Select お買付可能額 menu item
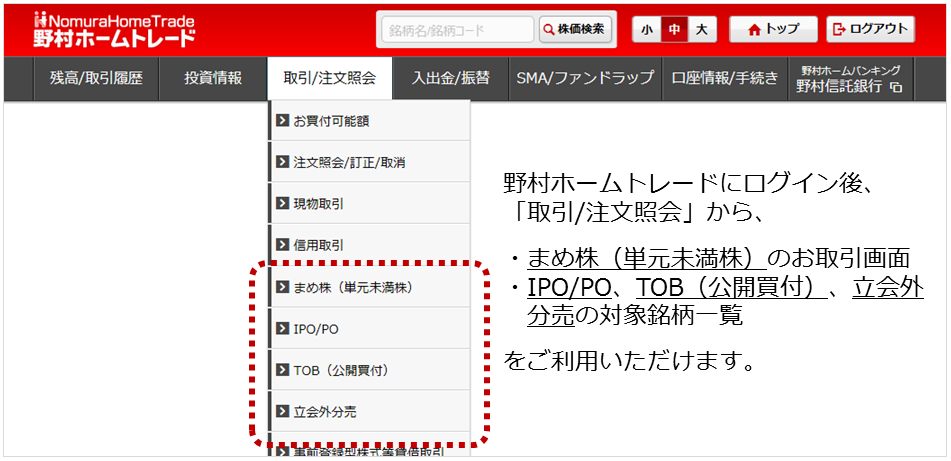This screenshot has width=951, height=461. coord(369,121)
